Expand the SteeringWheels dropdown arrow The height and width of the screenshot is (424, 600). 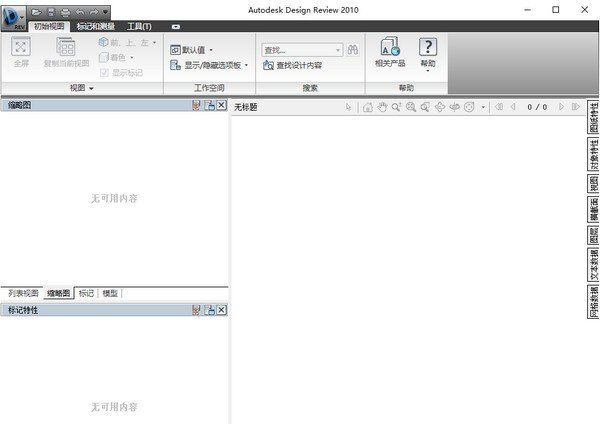(483, 108)
